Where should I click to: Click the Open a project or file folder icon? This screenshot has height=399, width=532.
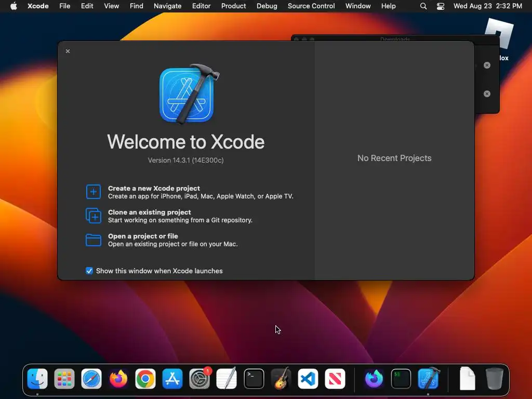tap(94, 240)
